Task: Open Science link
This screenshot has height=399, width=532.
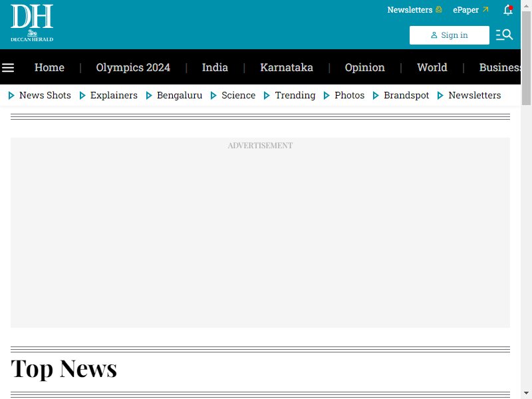Action: [238, 95]
